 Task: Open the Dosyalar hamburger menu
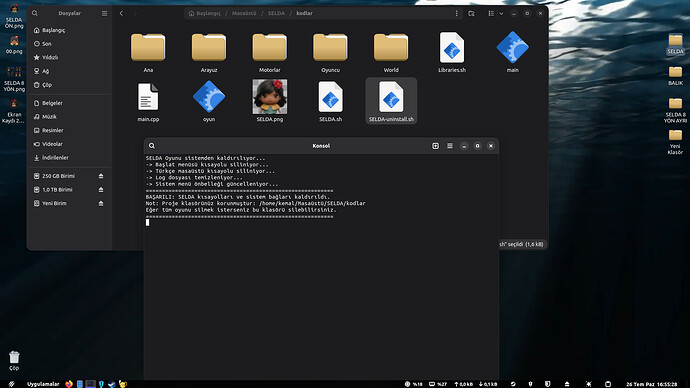104,13
